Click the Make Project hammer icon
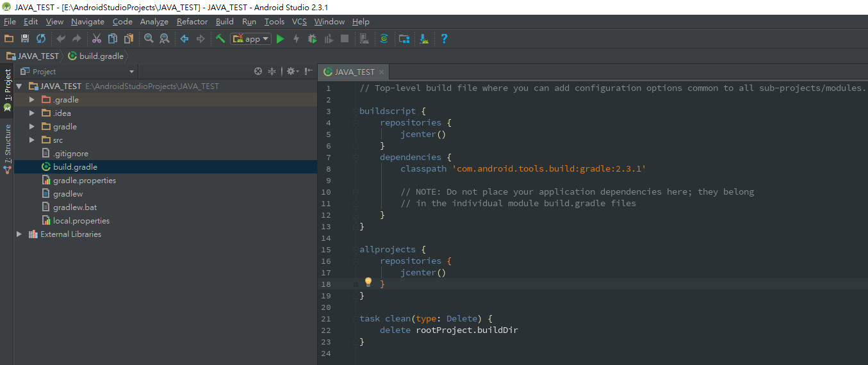This screenshot has height=365, width=868. point(220,39)
